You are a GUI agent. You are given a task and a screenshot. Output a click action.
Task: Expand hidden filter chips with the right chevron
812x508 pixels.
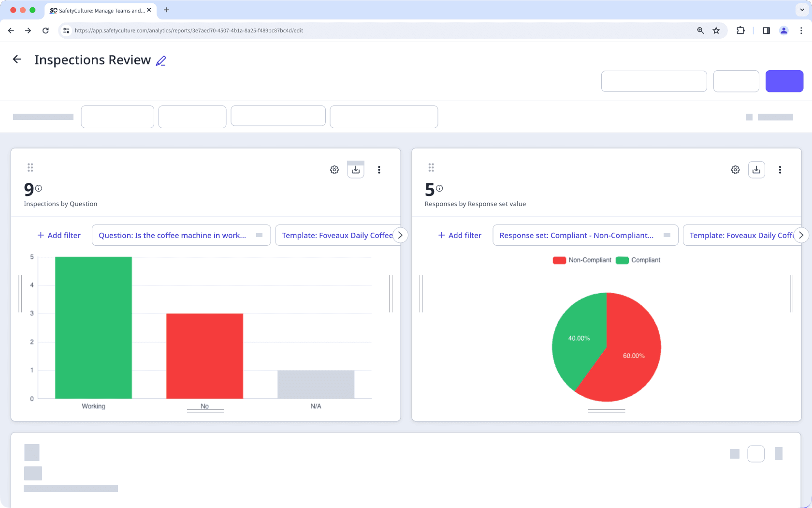point(400,235)
